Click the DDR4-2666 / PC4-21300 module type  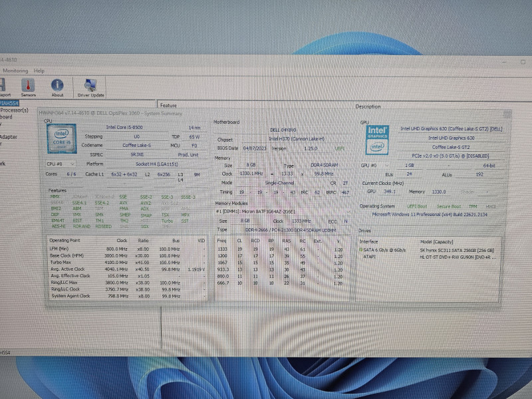(291, 230)
